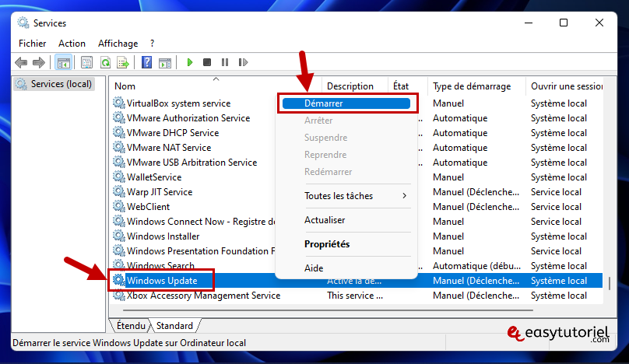Click Automatique (débu... startup type cell
Image resolution: width=629 pixels, height=364 pixels.
tap(476, 266)
